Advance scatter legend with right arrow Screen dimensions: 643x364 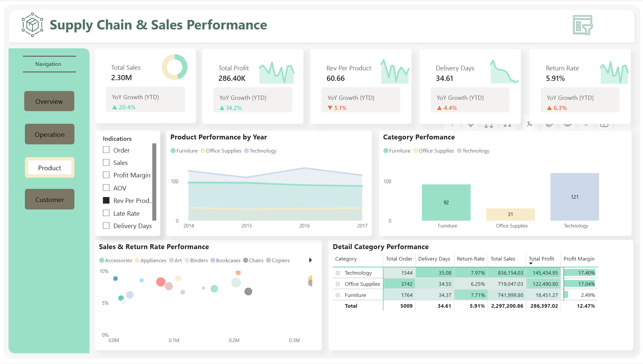[310, 260]
